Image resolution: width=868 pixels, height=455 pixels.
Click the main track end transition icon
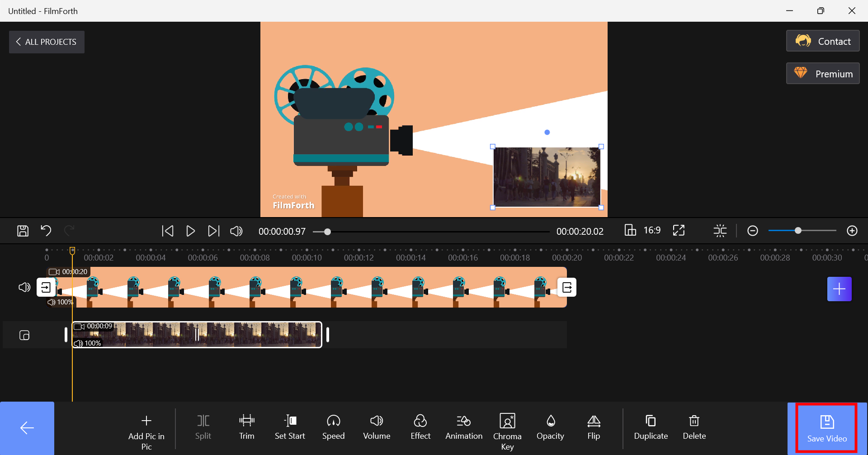[567, 287]
